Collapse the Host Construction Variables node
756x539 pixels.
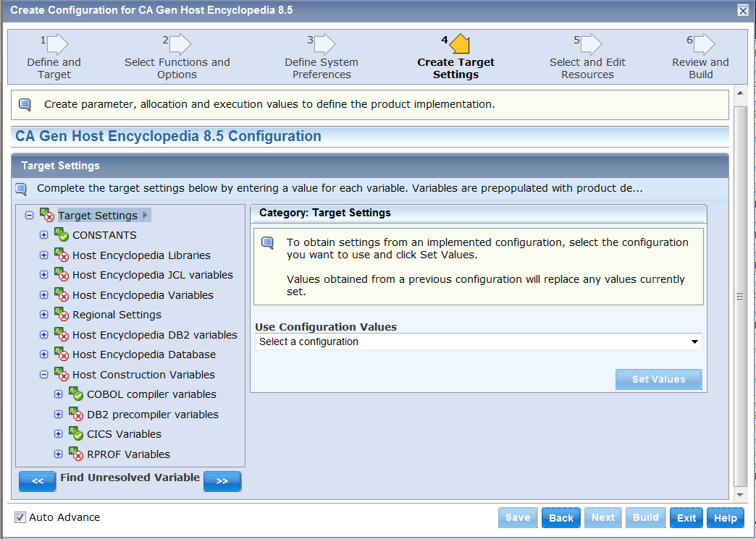coord(44,374)
